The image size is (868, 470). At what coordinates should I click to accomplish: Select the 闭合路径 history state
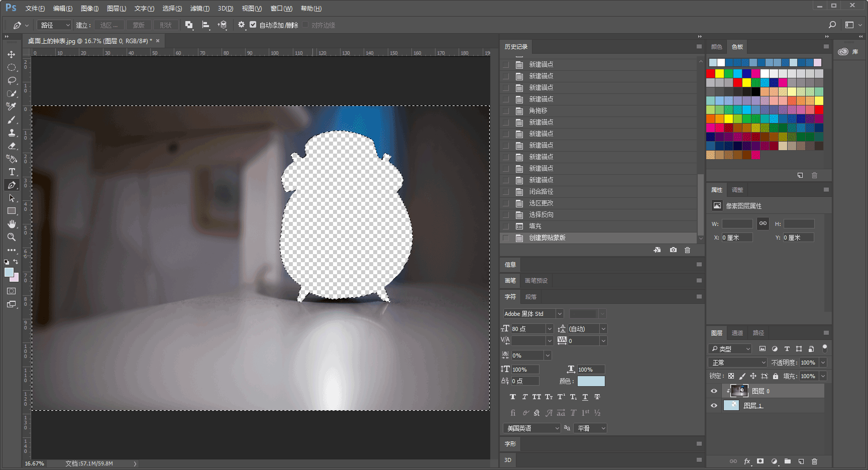541,191
